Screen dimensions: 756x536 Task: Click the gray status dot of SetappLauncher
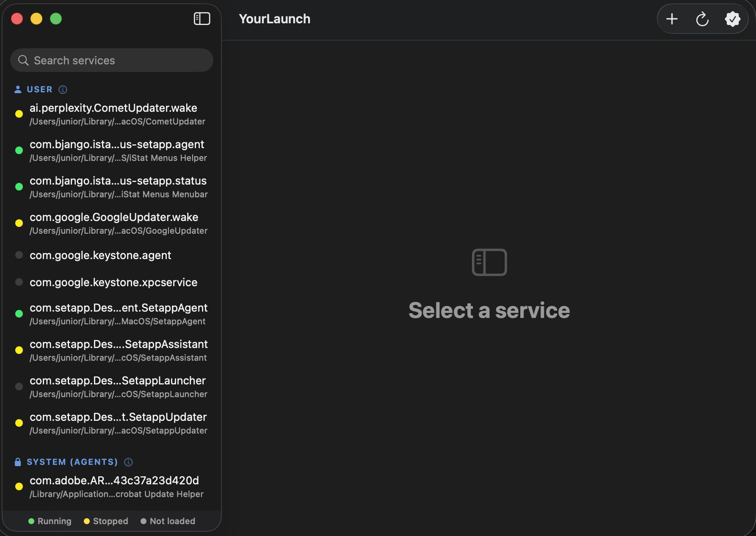19,386
